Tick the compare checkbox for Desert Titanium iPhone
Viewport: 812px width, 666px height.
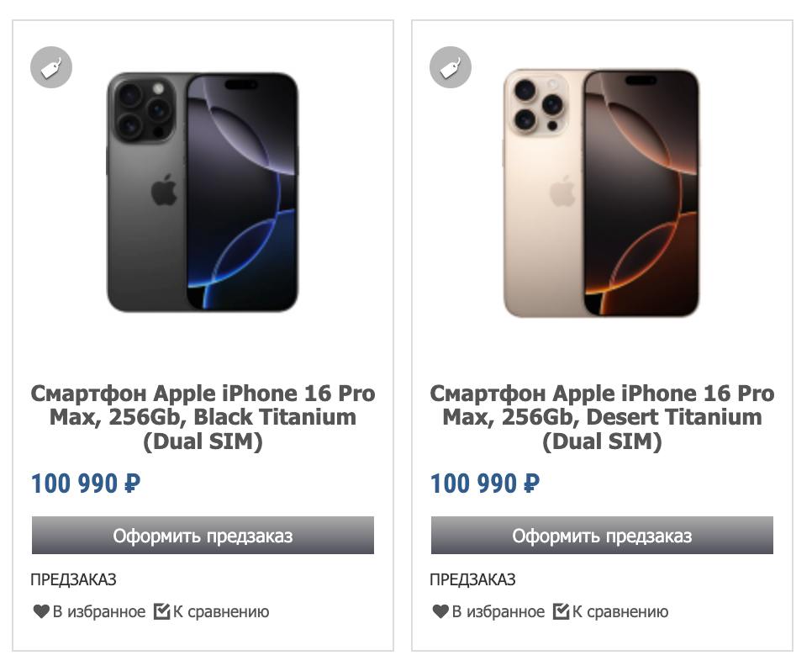[x=562, y=611]
